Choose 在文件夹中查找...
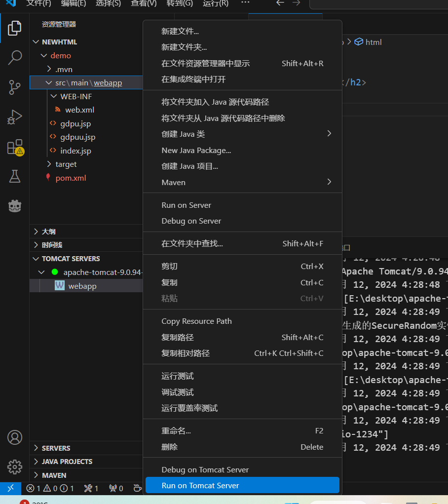Screen dimensions: 448x504 pyautogui.click(x=242, y=244)
